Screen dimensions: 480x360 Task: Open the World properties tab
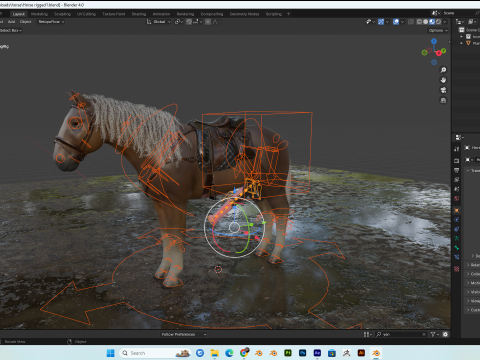point(457,198)
